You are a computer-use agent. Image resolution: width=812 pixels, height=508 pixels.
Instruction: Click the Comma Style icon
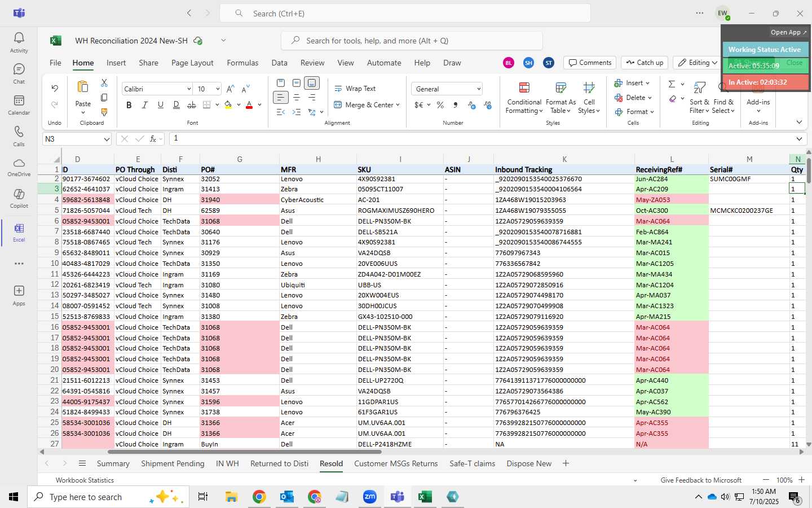tap(456, 105)
